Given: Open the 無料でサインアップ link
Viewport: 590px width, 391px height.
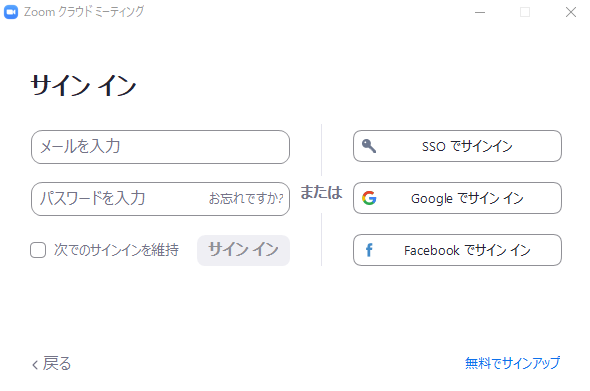Looking at the screenshot, I should click(x=512, y=363).
